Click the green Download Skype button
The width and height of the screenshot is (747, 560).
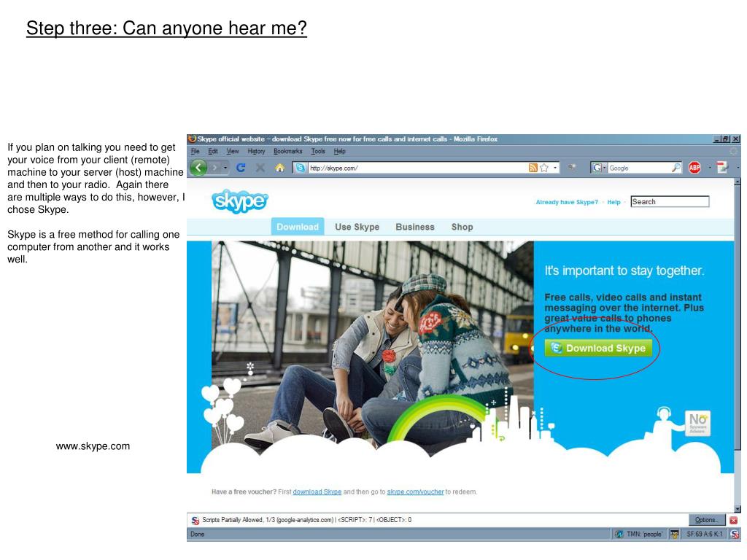click(598, 348)
